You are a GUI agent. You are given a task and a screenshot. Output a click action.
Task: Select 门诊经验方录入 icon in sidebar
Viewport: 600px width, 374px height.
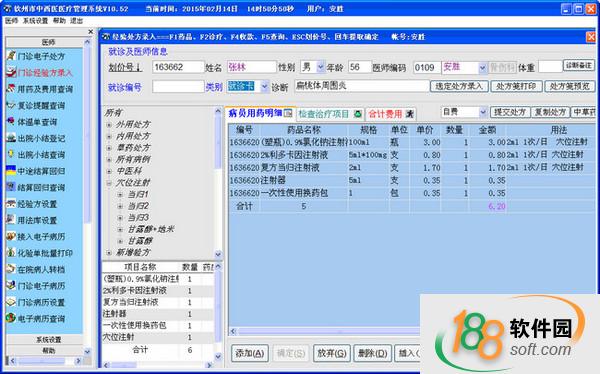pyautogui.click(x=11, y=72)
